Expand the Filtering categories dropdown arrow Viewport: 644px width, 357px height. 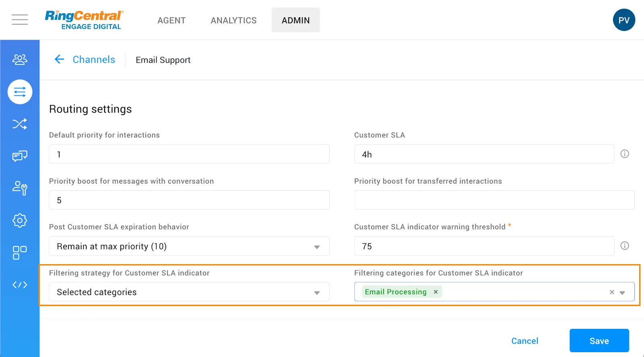tap(622, 292)
